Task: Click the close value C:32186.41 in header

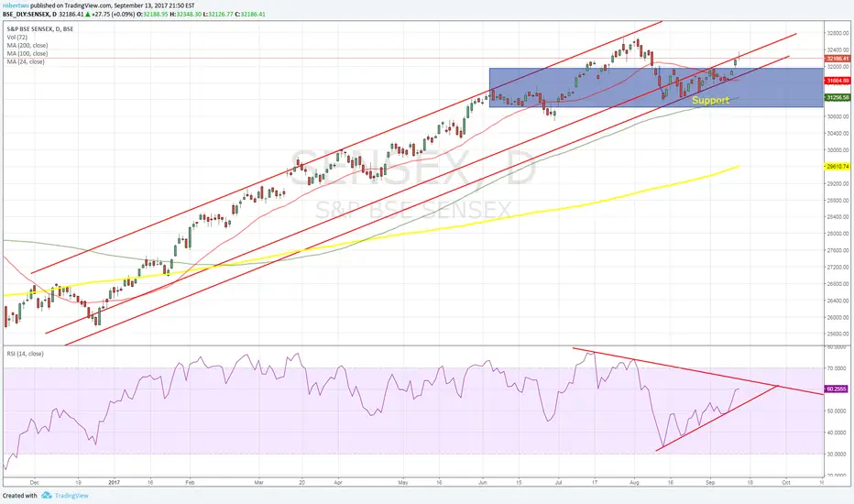Action: tap(250, 14)
